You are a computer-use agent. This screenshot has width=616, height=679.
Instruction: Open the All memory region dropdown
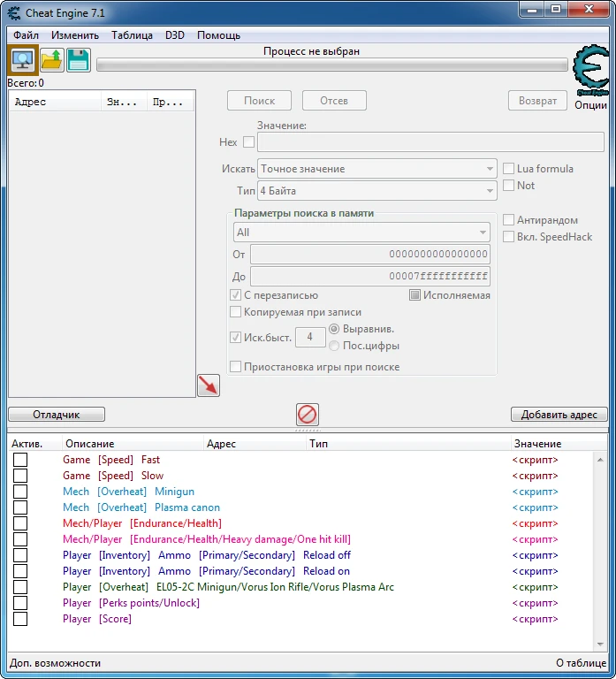[361, 233]
